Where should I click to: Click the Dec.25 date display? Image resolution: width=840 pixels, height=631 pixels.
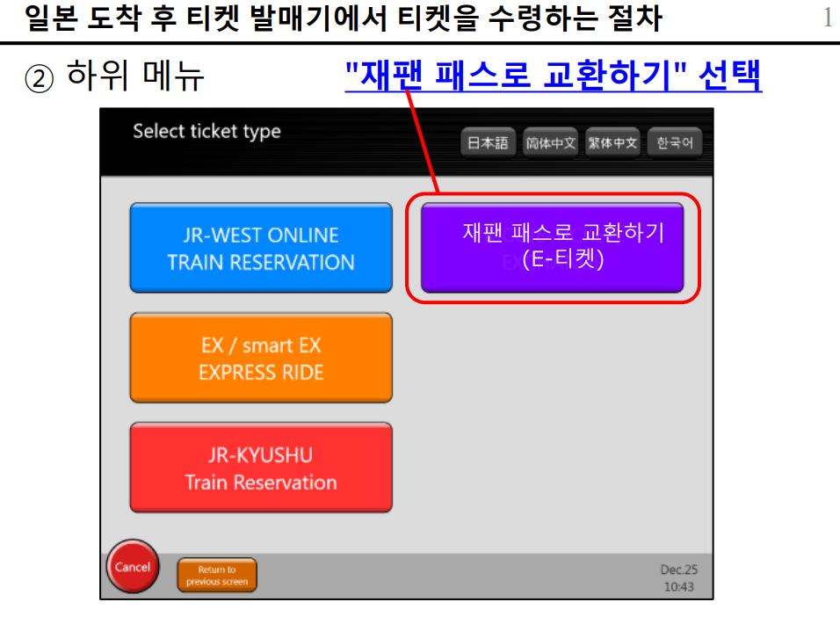click(x=679, y=569)
